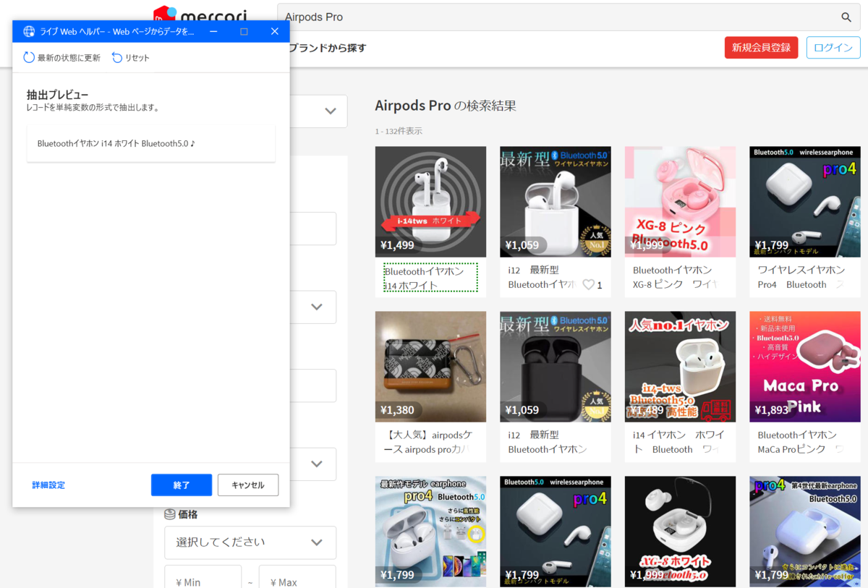Open the 詳細設定 link

pos(48,485)
